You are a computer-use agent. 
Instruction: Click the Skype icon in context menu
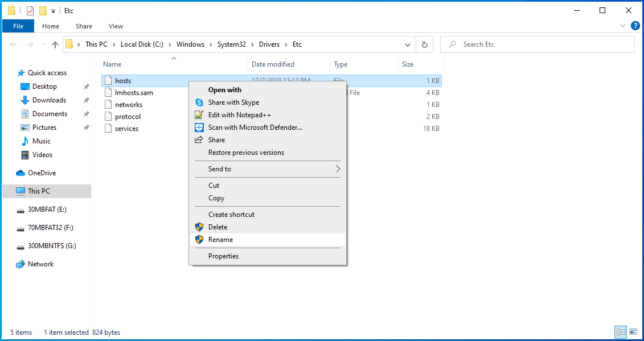tap(199, 102)
